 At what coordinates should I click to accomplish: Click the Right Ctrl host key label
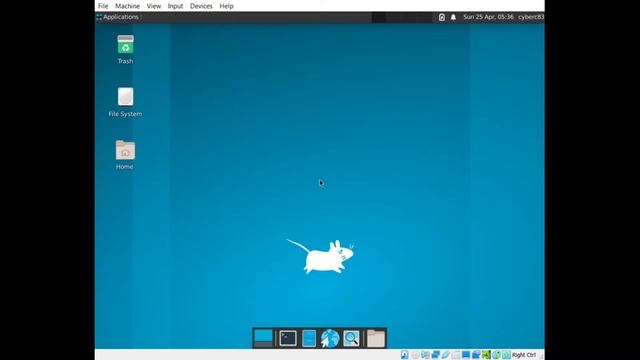click(524, 355)
